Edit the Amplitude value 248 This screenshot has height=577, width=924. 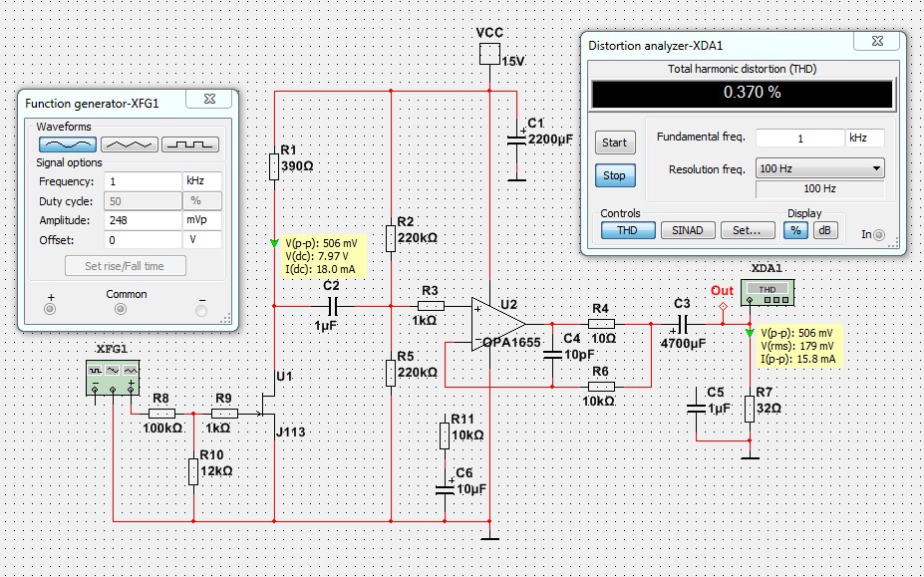coord(143,220)
